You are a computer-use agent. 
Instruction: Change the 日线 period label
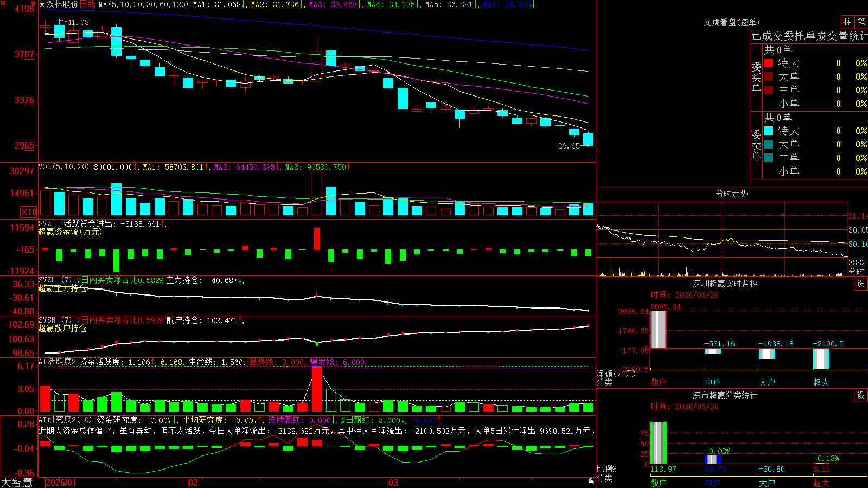[x=87, y=4]
